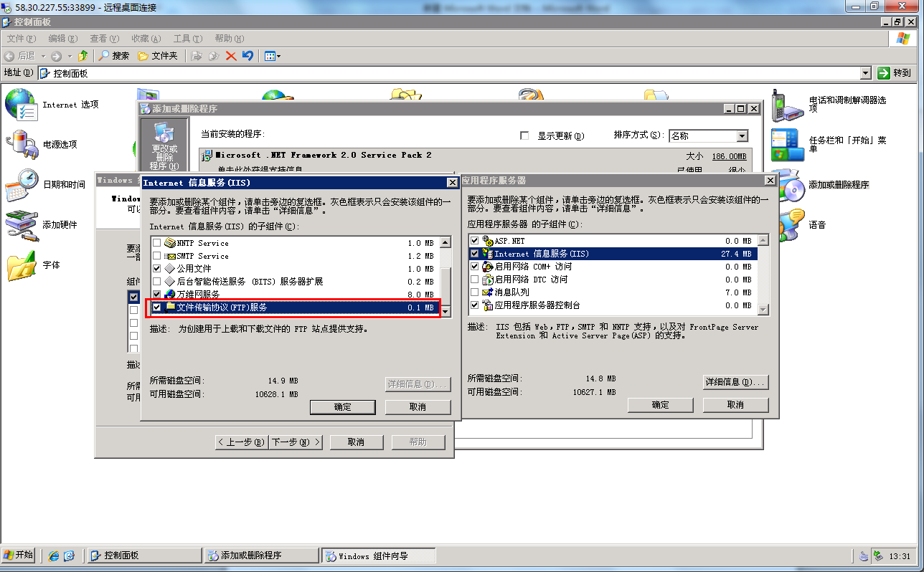The image size is (924, 572).
Task: Click 确定 in the IIS dialog
Action: 343,407
